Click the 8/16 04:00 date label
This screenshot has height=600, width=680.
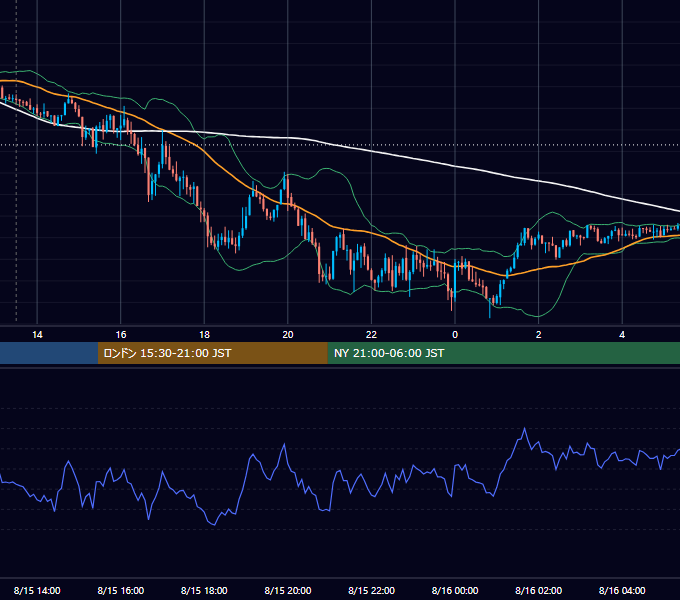point(622,590)
